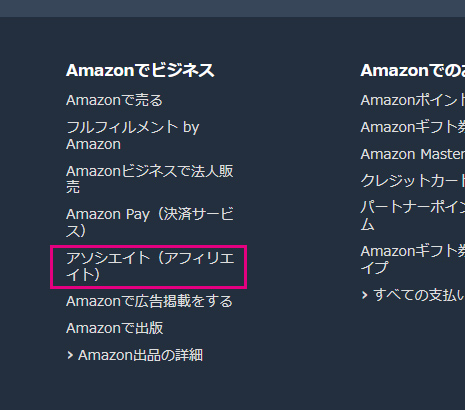
Task: Open the Amazonポイント link
Action: click(x=413, y=100)
